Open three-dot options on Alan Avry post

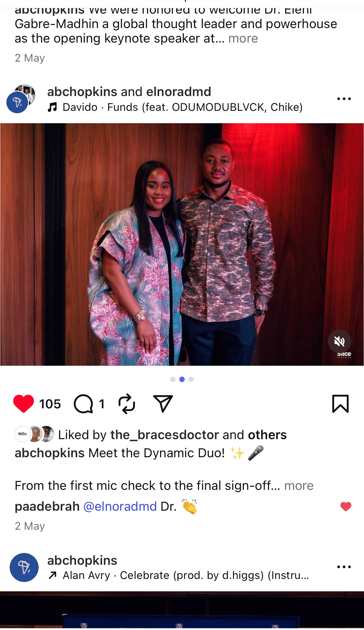pyautogui.click(x=344, y=567)
